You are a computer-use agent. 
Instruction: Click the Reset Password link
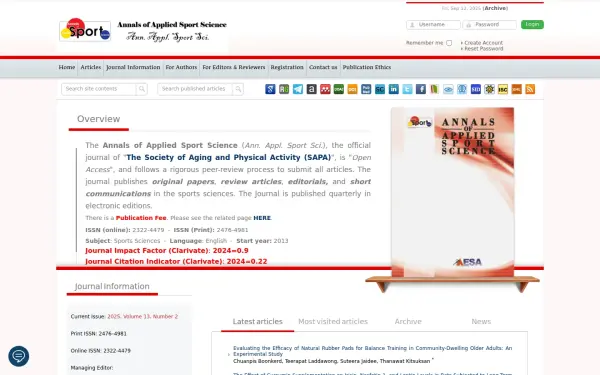click(x=484, y=49)
